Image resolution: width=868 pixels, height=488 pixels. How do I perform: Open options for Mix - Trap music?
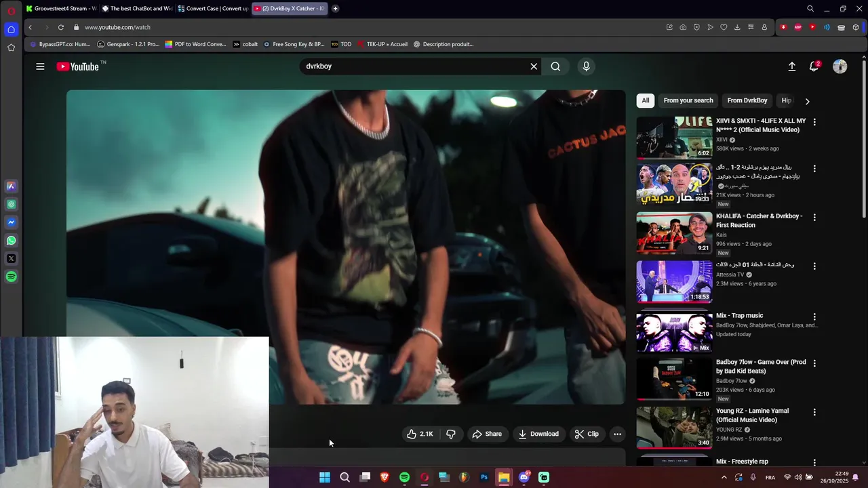coord(814,317)
